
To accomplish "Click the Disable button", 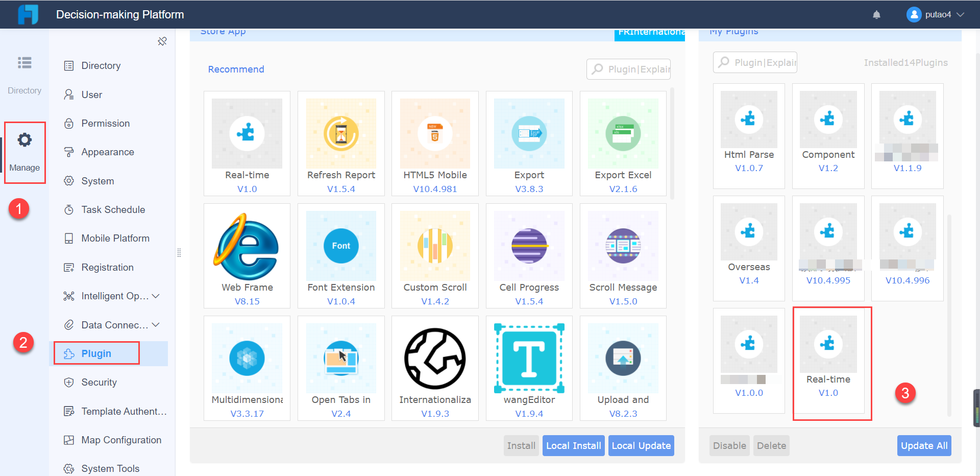I will coord(729,446).
